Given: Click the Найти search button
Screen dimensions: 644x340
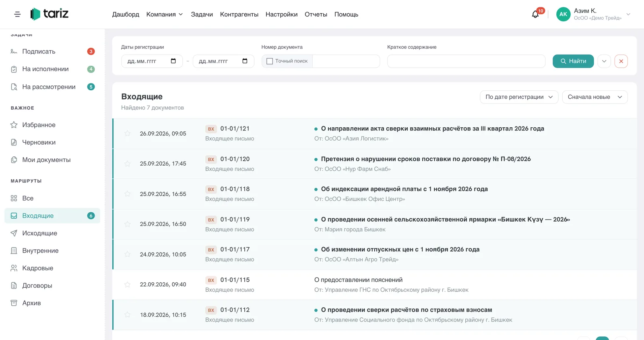Looking at the screenshot, I should pos(573,61).
